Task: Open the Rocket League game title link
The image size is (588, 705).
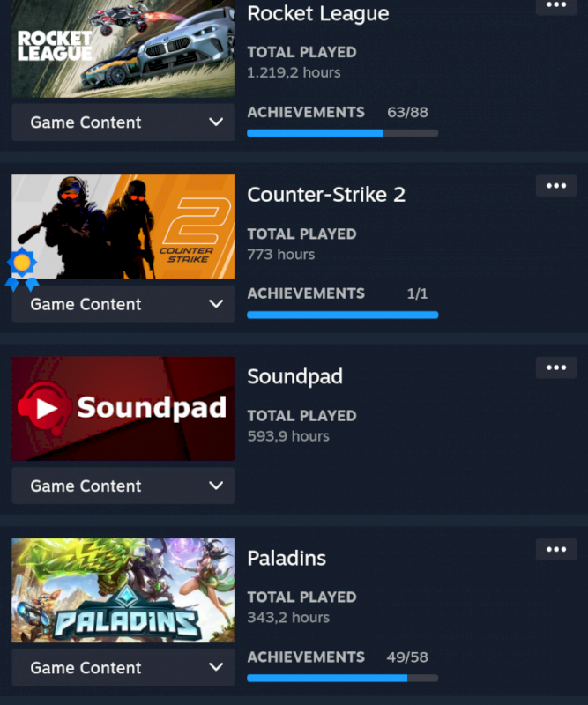Action: click(x=318, y=14)
